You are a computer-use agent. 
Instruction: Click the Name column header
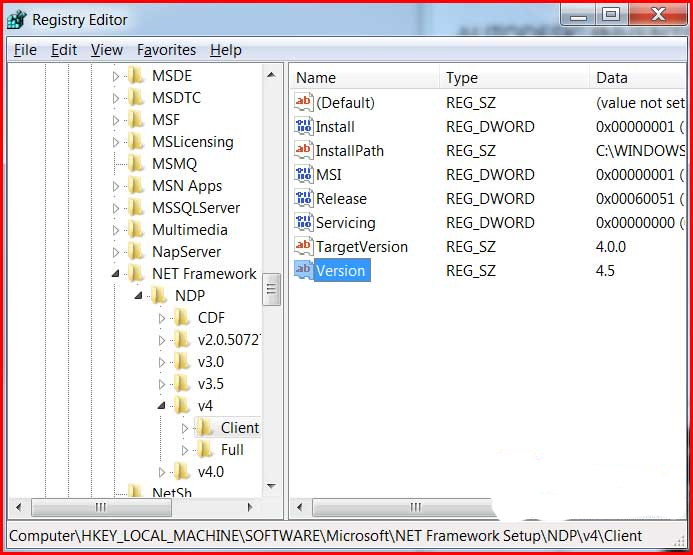[x=316, y=77]
